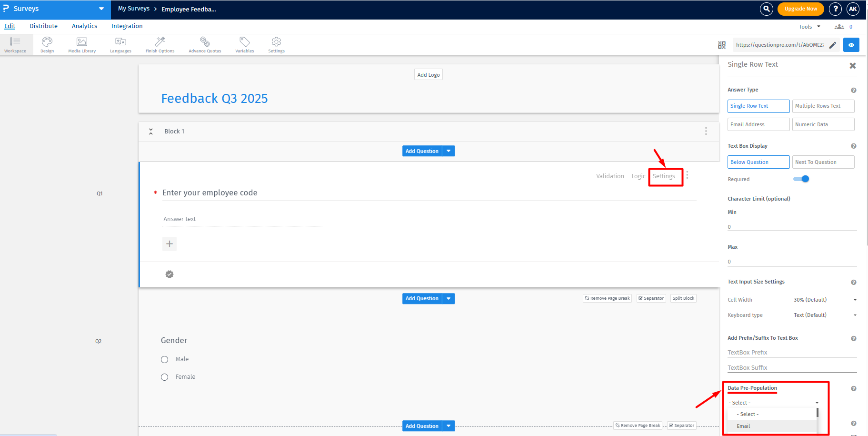Viewport: 868px width, 436px height.
Task: Select the Male radio option
Action: tap(165, 359)
